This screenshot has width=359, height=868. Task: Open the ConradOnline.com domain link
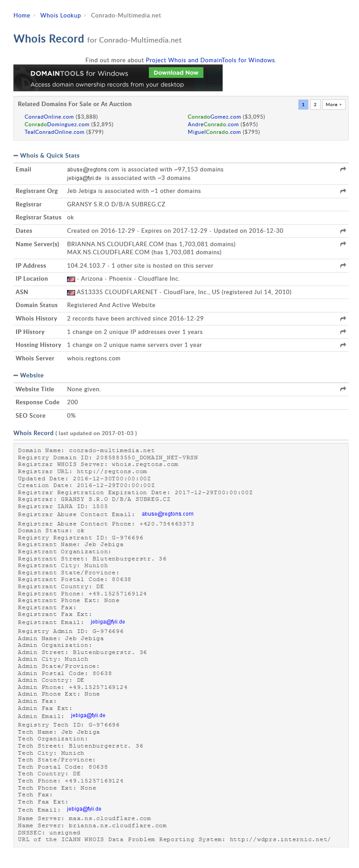[x=49, y=117]
